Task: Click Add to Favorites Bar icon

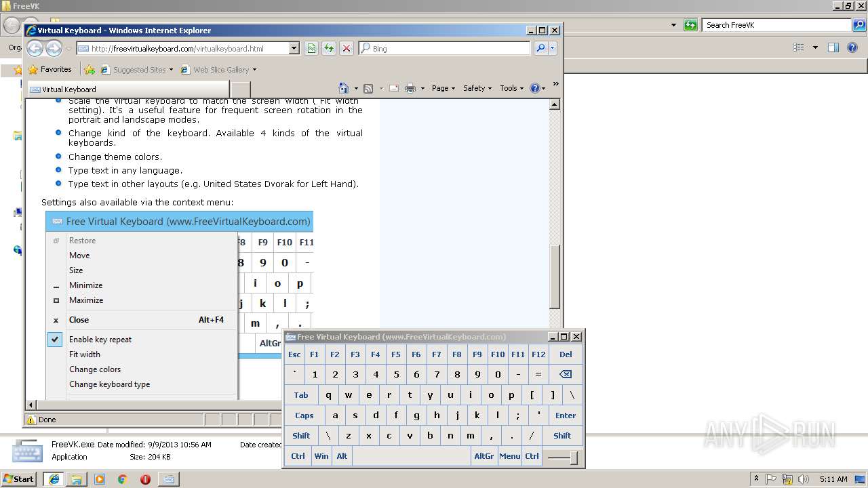Action: tap(89, 69)
